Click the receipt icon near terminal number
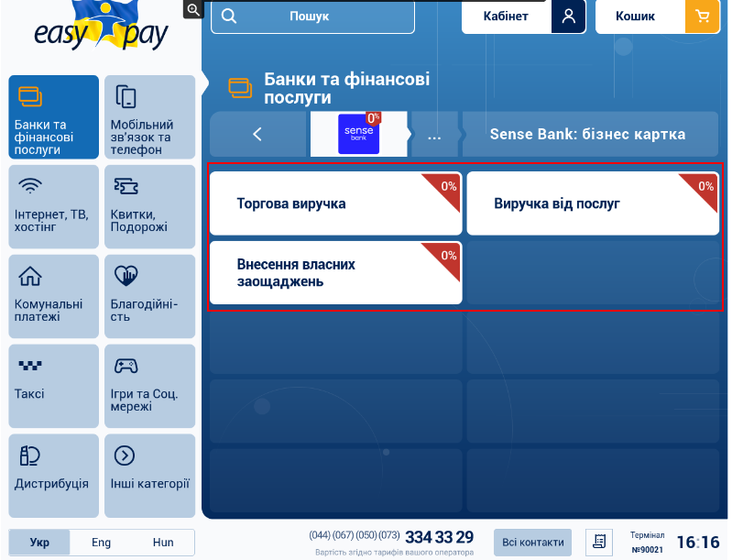 tap(599, 542)
